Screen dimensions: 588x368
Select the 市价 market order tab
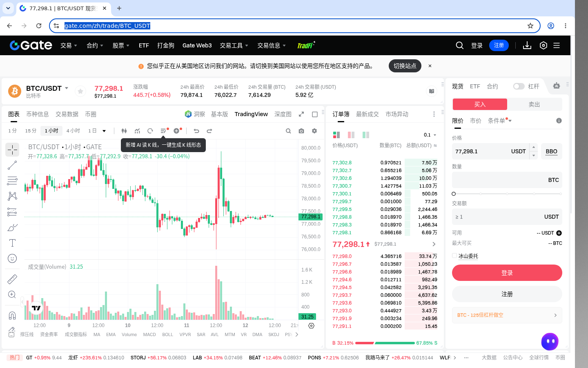[476, 121]
